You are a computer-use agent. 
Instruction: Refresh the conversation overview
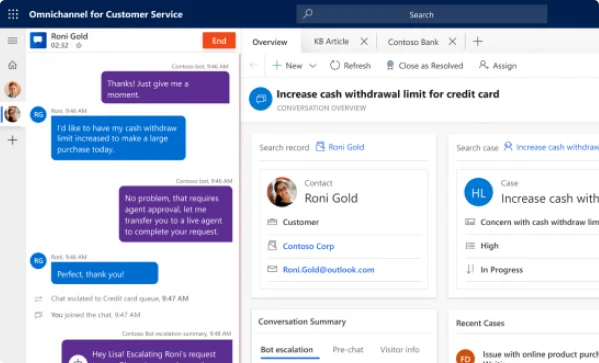[350, 66]
